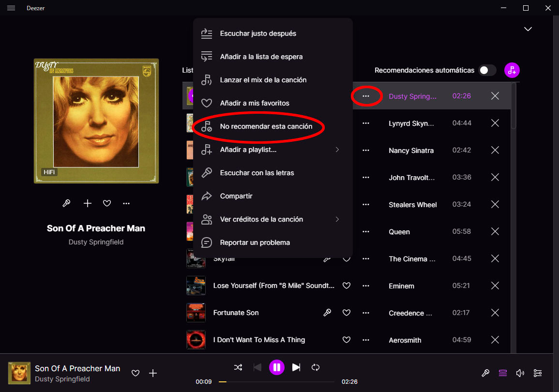This screenshot has width=559, height=392.
Task: Remove Lynyrd Skynyrd track from queue
Action: (x=495, y=123)
